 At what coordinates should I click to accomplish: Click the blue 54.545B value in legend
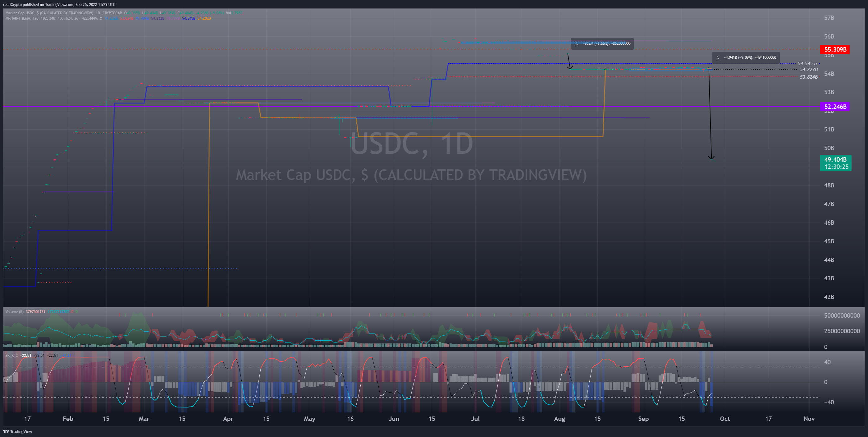click(x=189, y=18)
